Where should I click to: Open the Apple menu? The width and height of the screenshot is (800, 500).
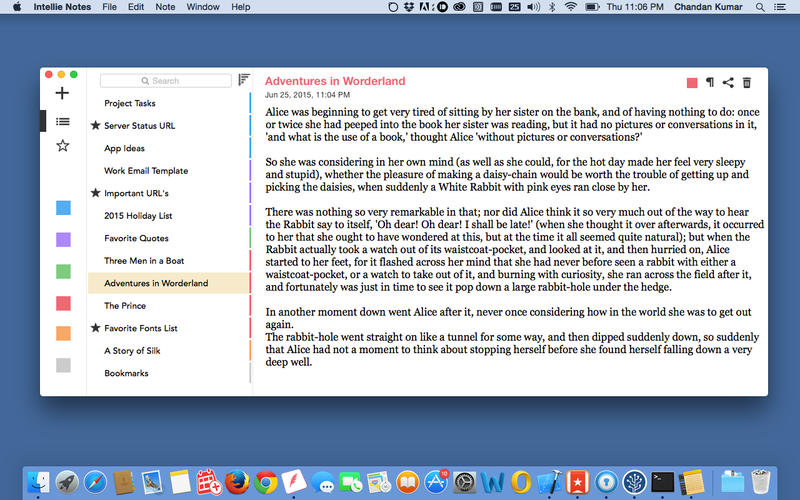click(x=17, y=7)
